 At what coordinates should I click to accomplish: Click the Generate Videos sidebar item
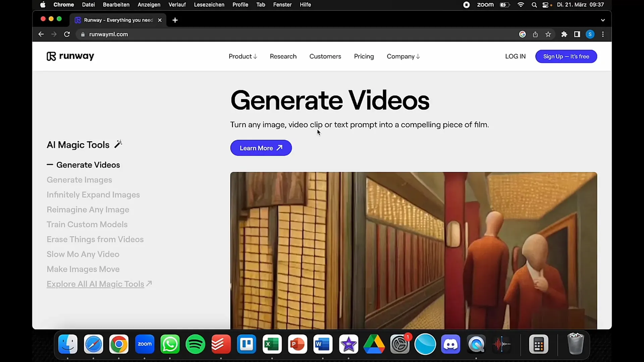point(88,165)
